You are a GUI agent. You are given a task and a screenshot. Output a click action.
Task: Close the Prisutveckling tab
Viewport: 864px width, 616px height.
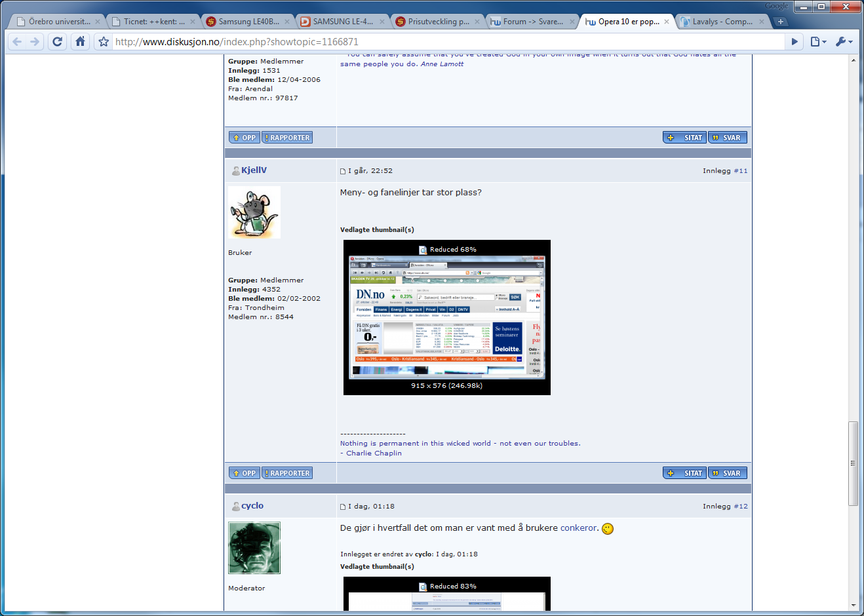coord(477,22)
